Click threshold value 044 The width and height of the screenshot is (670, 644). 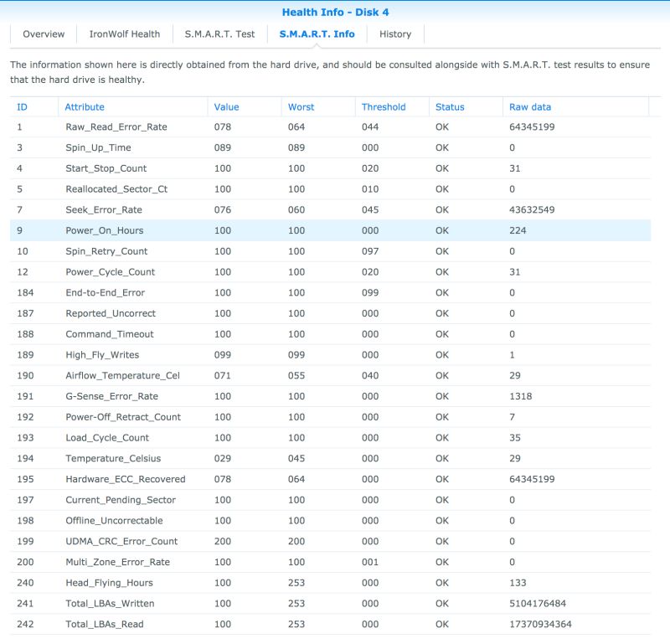tap(370, 127)
